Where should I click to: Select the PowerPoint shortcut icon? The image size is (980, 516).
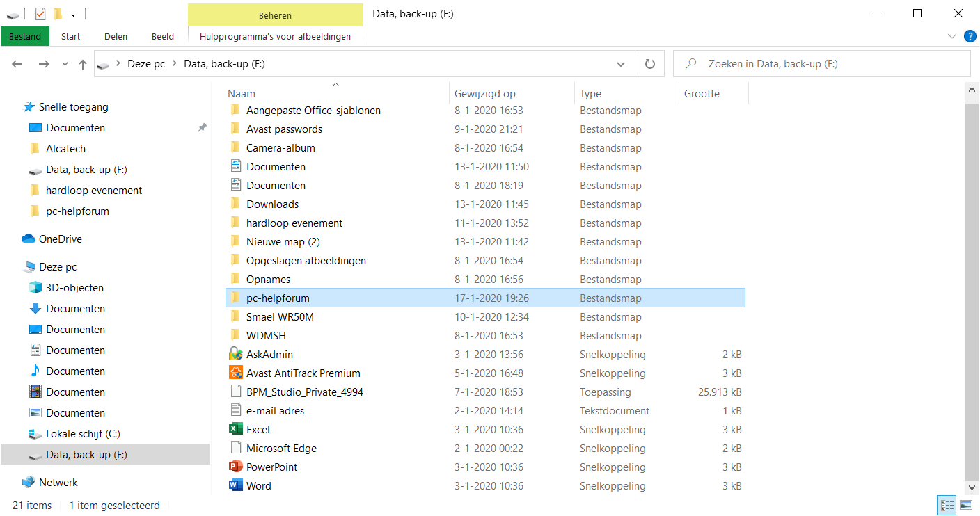(236, 467)
